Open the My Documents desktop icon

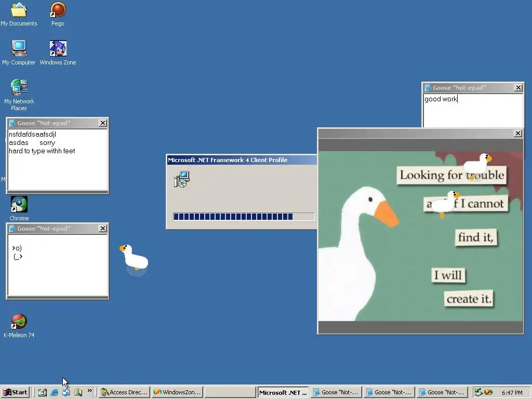19,14
